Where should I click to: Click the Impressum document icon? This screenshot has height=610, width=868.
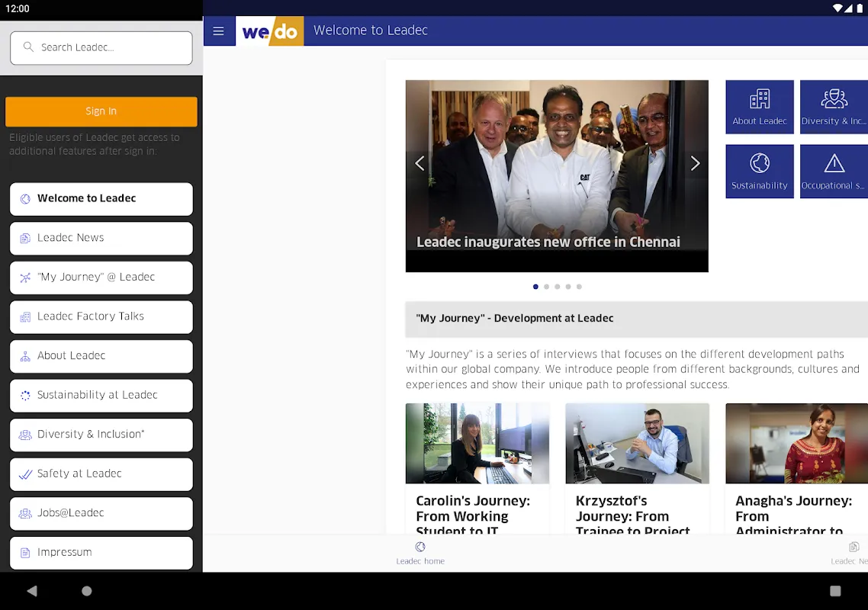point(25,553)
